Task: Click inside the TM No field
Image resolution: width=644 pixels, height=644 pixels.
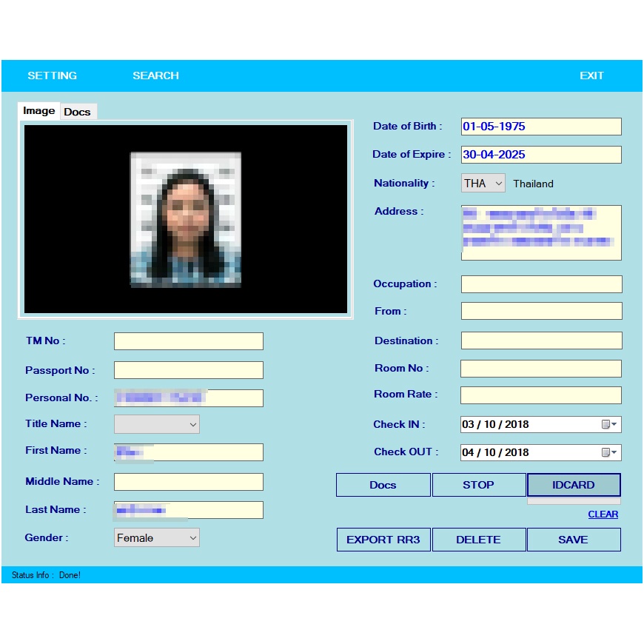Action: tap(188, 341)
